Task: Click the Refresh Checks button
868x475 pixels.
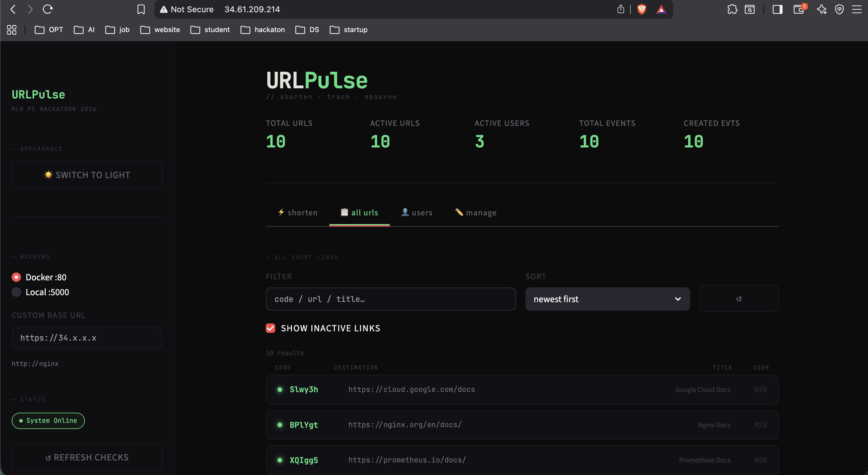Action: coord(87,457)
